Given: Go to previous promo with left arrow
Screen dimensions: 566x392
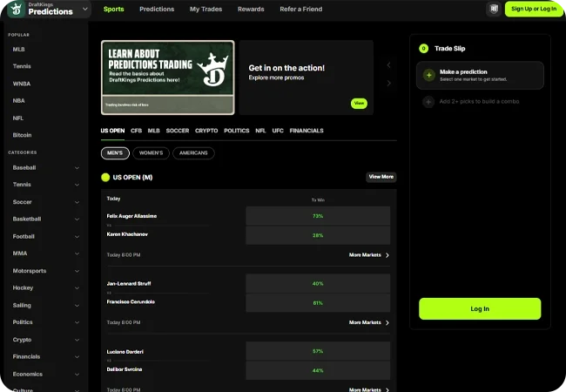Looking at the screenshot, I should click(388, 65).
